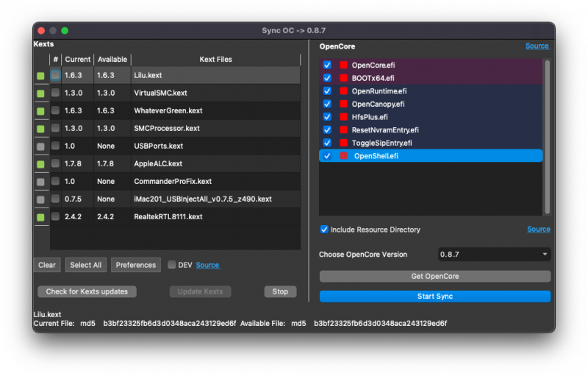Click the green status indicator for AppleALC.kext
Screen dimensions: 588x376
pos(40,164)
